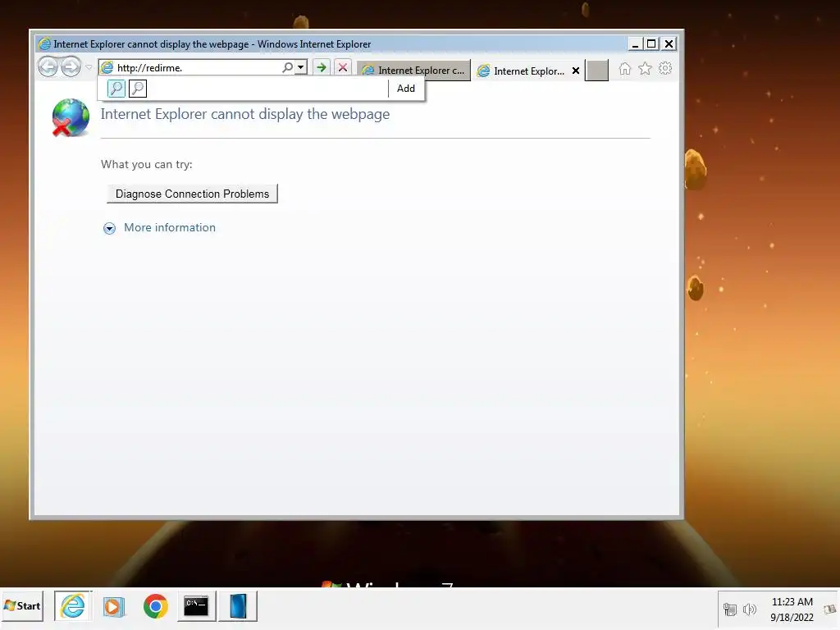Click Diagnose Connection Problems button
This screenshot has width=840, height=630.
pyautogui.click(x=192, y=194)
